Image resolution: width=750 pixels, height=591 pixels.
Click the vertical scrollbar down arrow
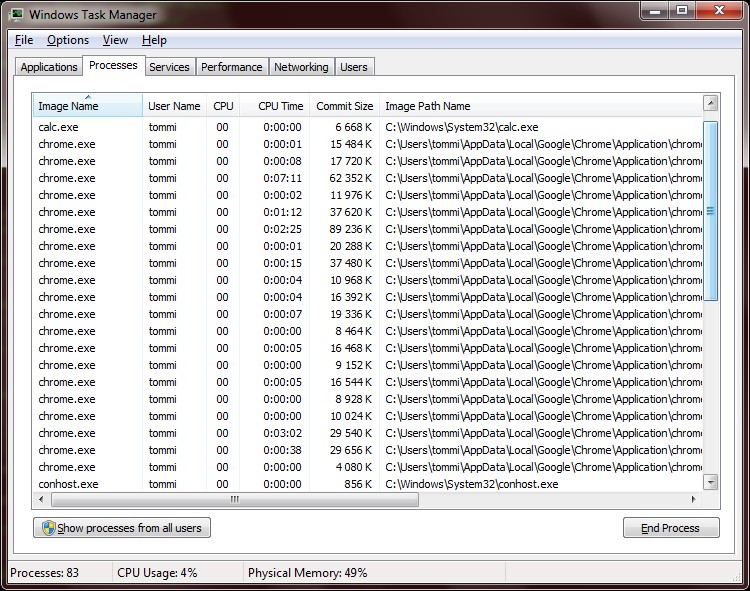click(711, 482)
